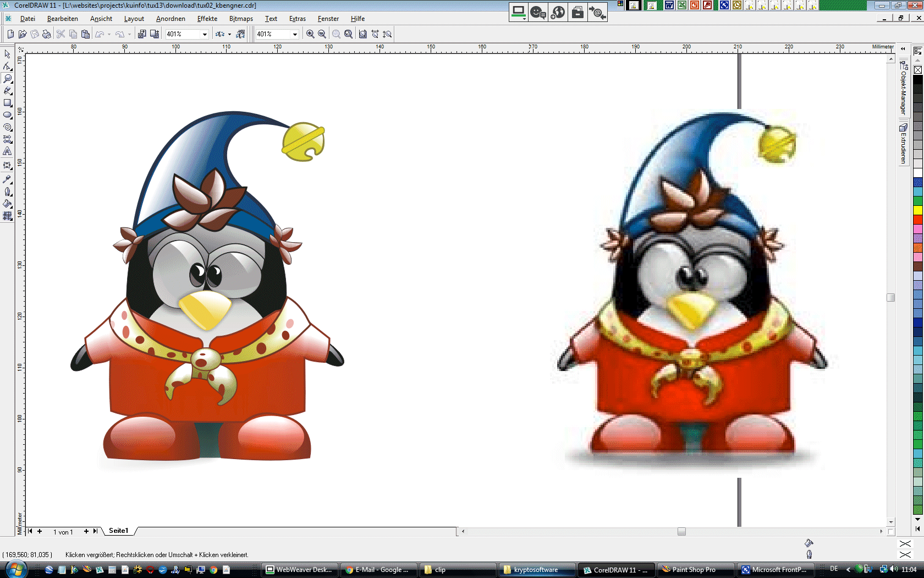Image resolution: width=924 pixels, height=578 pixels.
Task: Add page after current page button
Action: 86,531
